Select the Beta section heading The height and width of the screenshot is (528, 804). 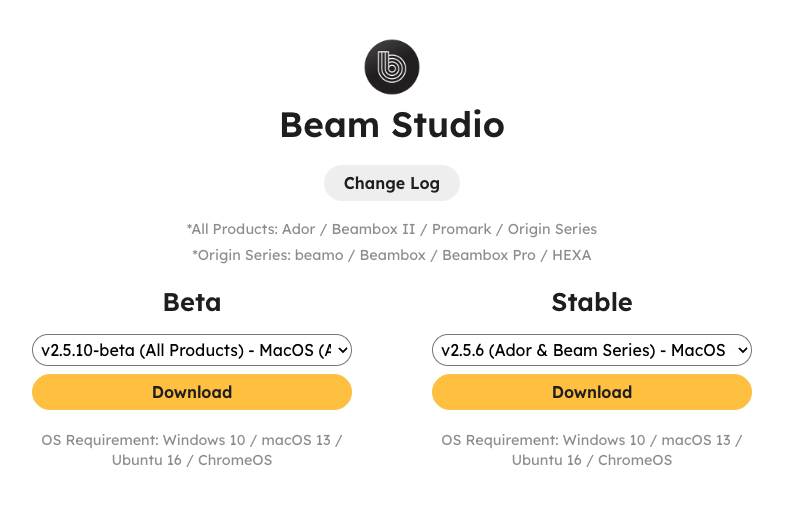click(x=192, y=302)
